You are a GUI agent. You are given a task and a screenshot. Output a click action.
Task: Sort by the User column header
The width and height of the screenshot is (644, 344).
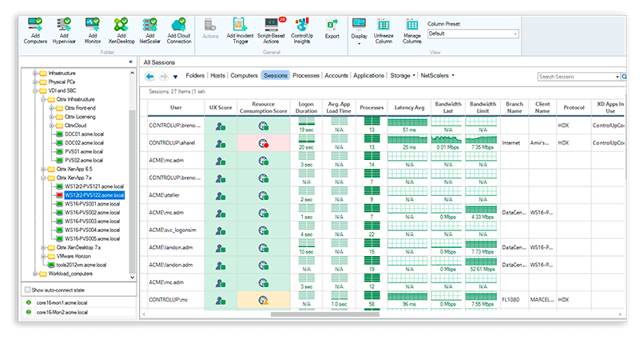176,108
